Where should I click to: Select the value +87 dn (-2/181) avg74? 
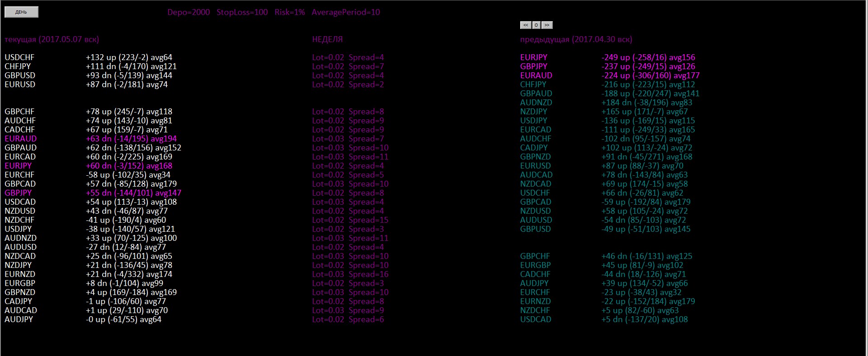tap(127, 84)
